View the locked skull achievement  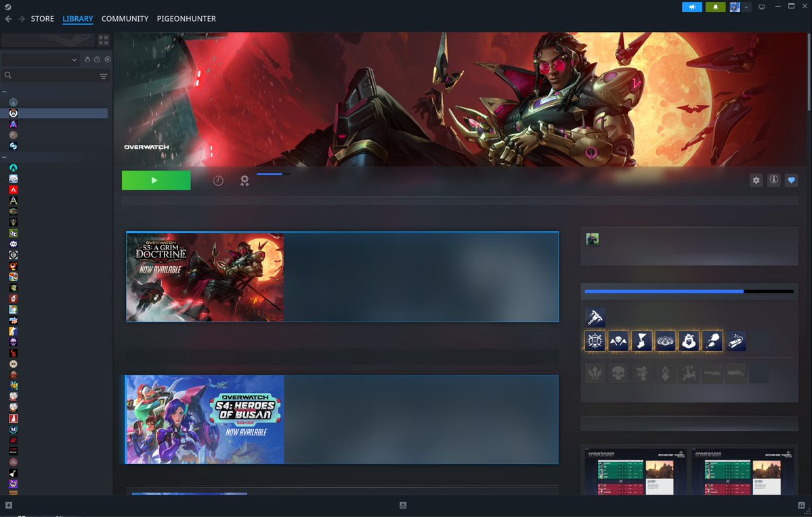click(618, 373)
